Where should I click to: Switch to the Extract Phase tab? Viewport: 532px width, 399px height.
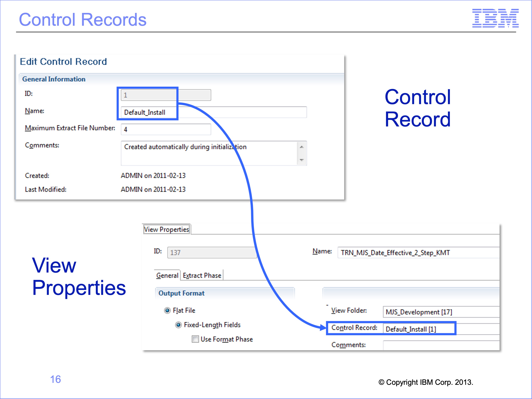point(202,275)
